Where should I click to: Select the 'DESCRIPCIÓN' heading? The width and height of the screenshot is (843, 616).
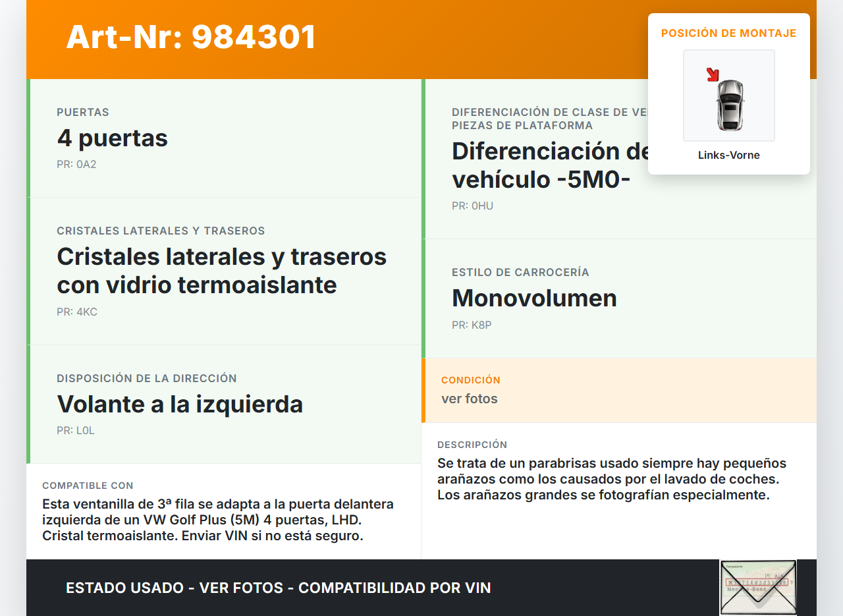coord(472,445)
